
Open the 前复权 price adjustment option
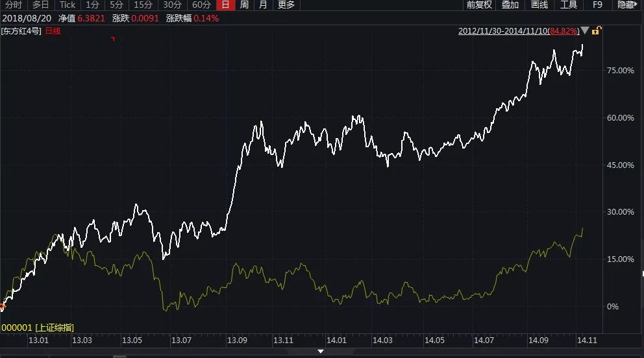click(480, 5)
